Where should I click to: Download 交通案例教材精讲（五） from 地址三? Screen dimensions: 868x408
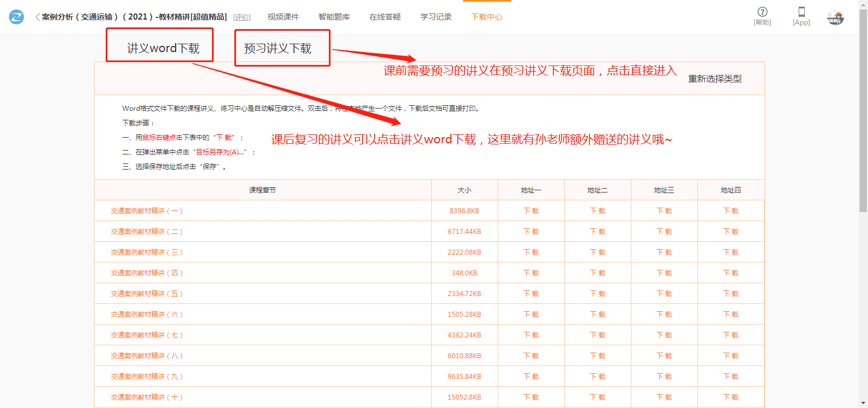point(664,294)
